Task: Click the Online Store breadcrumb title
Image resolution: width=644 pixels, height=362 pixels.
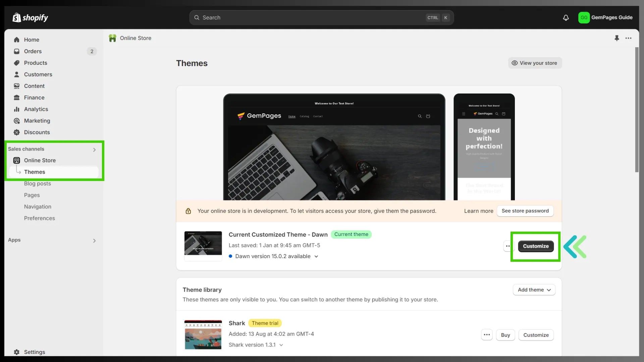Action: tap(136, 38)
